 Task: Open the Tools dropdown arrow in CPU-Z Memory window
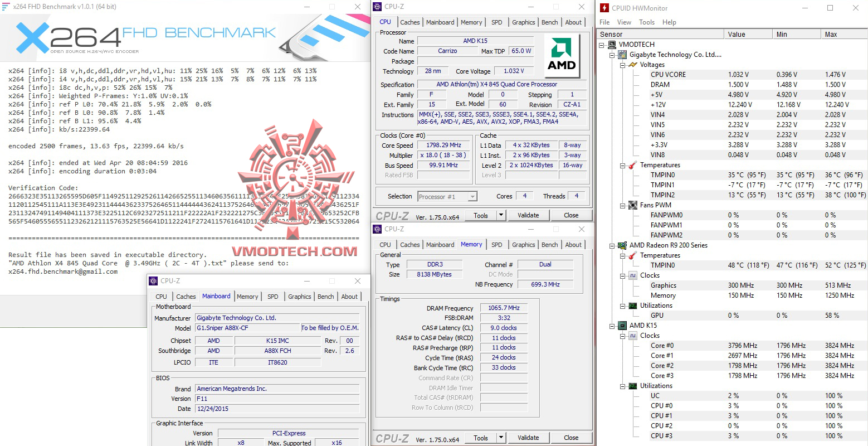501,438
